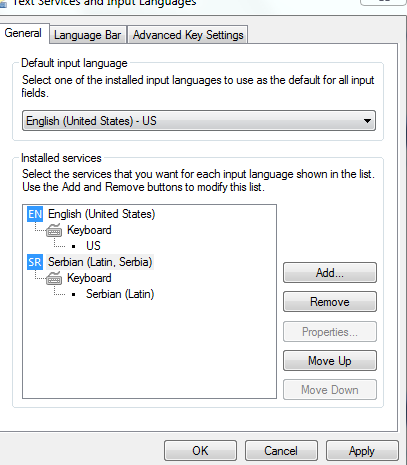Viewport: 407px width, 465px height.
Task: Click the blue EN language badge icon
Action: pos(35,214)
